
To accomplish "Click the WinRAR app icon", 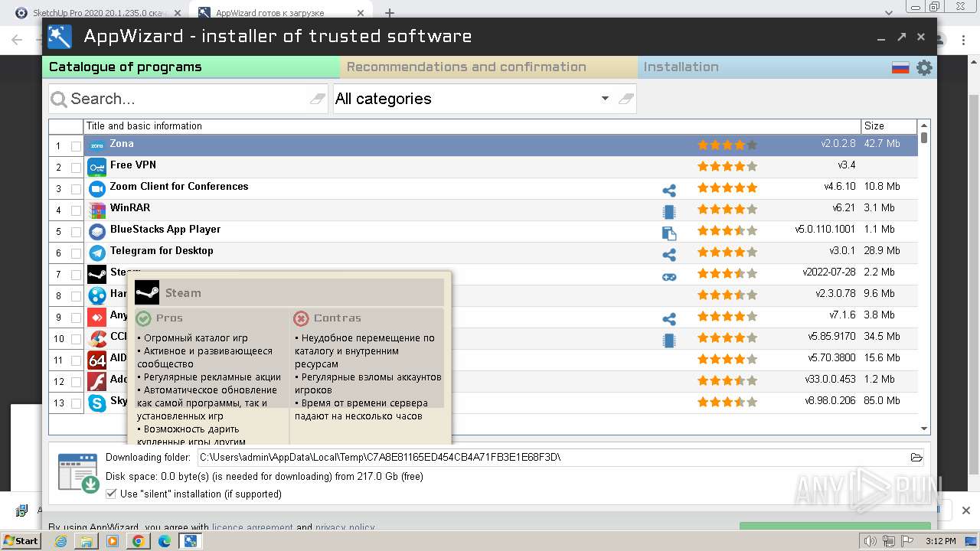I will tap(96, 210).
